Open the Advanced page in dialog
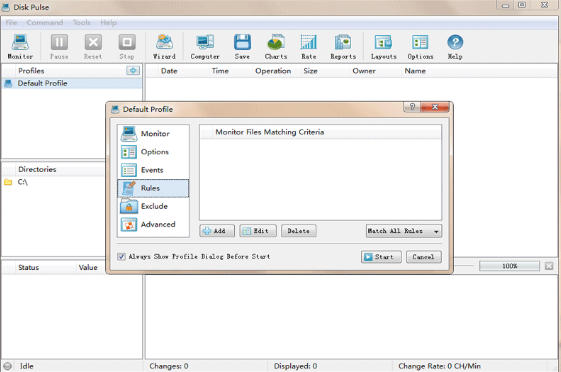Screen dimensions: 561x372 click(153, 225)
